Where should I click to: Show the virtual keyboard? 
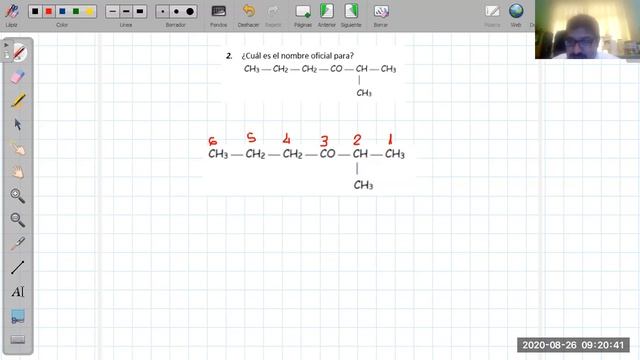[x=18, y=339]
